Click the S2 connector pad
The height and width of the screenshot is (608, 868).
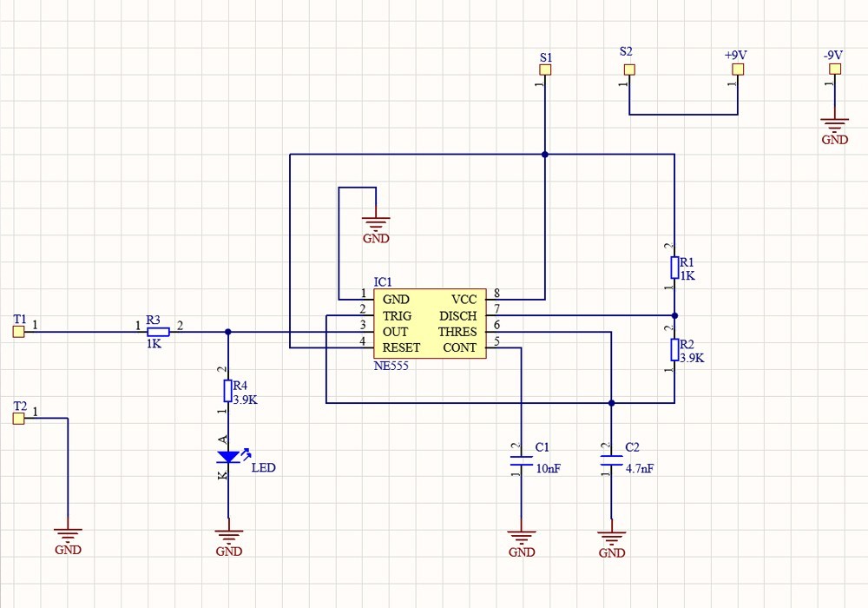click(x=628, y=68)
